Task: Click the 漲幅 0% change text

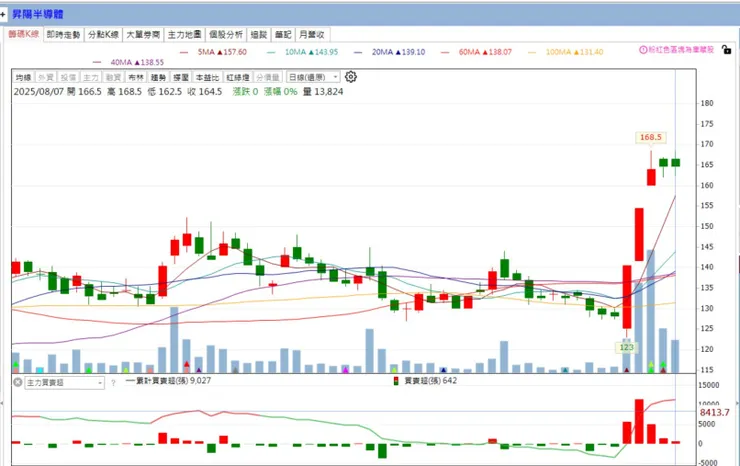Action: point(280,92)
